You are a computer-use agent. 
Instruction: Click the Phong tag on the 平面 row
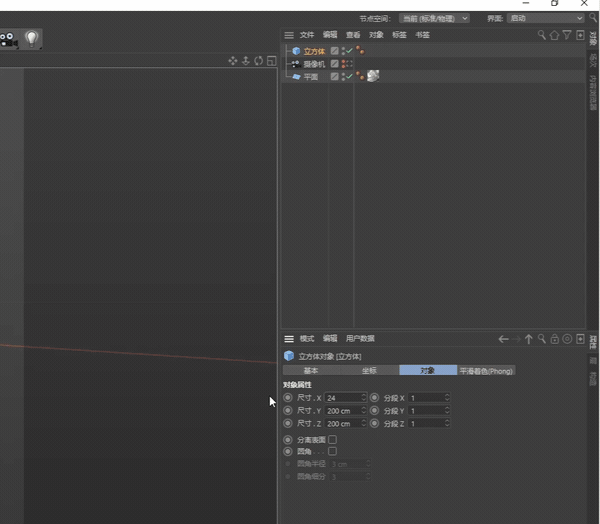(x=360, y=75)
